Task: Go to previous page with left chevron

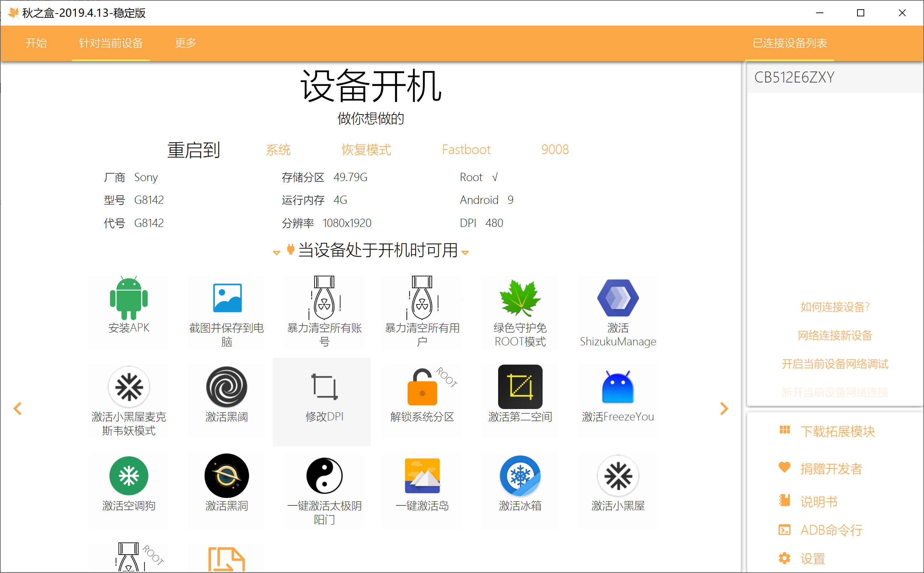Action: [x=17, y=409]
